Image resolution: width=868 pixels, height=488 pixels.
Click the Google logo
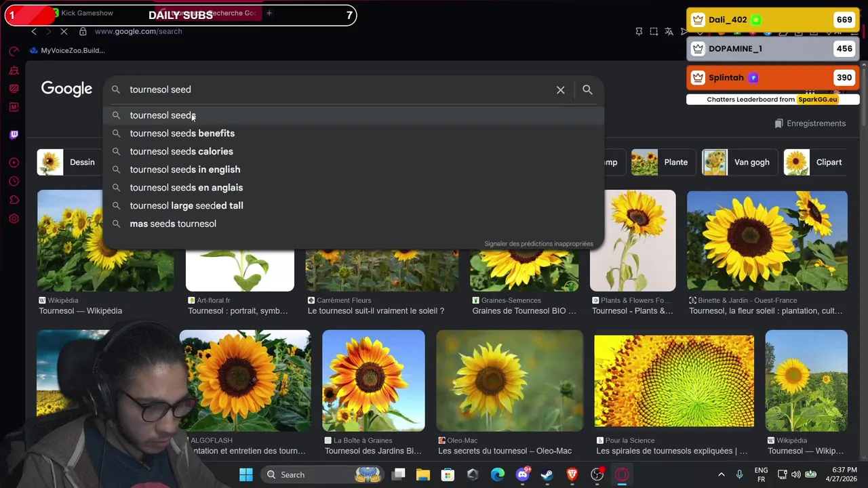click(66, 89)
